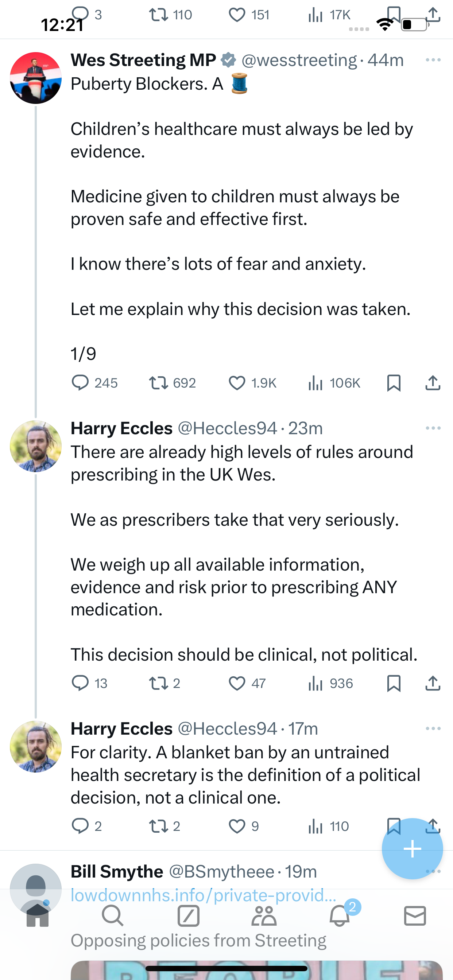Viewport: 453px width, 980px height.
Task: Open the Communities tab
Action: [x=264, y=916]
